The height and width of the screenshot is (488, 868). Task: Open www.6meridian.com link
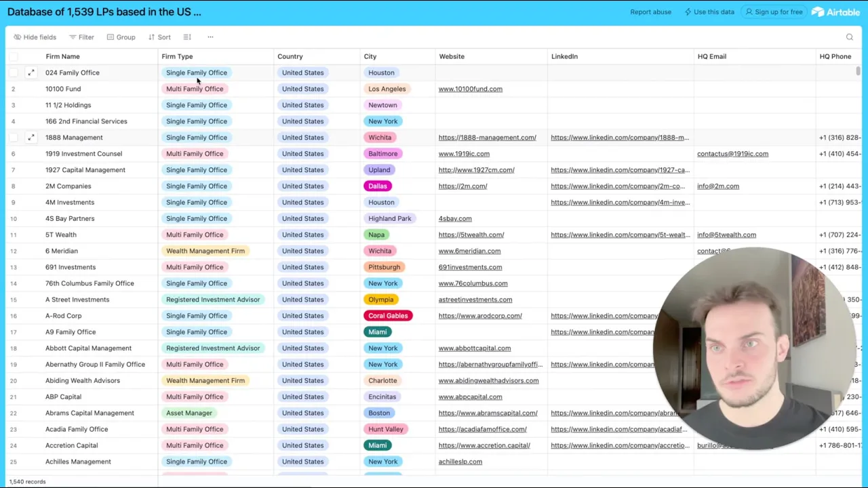point(469,251)
